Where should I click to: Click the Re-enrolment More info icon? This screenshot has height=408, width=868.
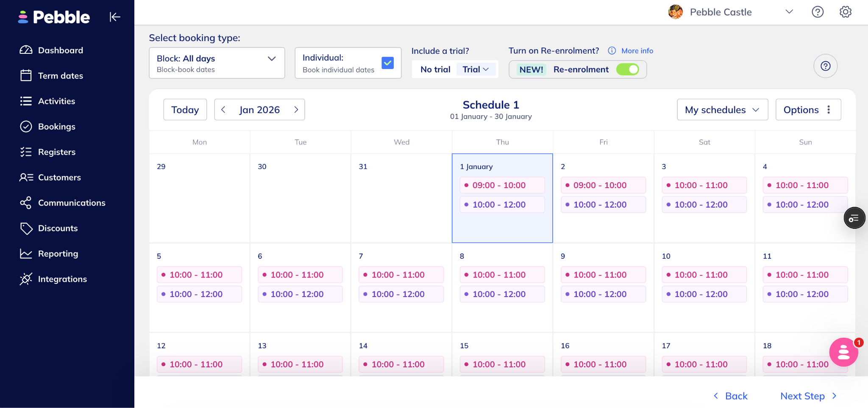[612, 51]
